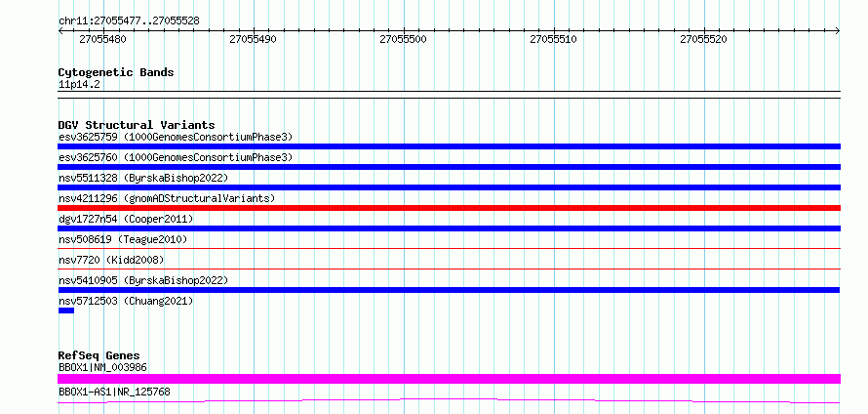
Task: Open variant dgv1727n54 Cooper2011 label
Action: point(126,219)
